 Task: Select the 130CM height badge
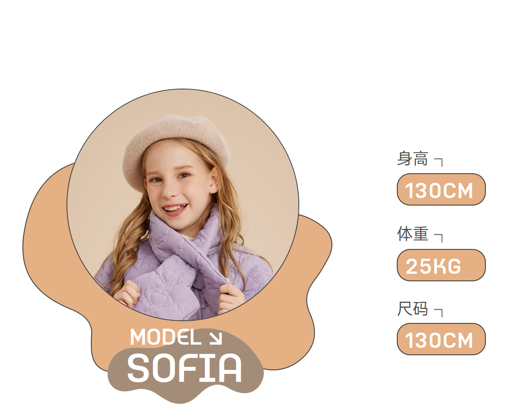click(441, 190)
